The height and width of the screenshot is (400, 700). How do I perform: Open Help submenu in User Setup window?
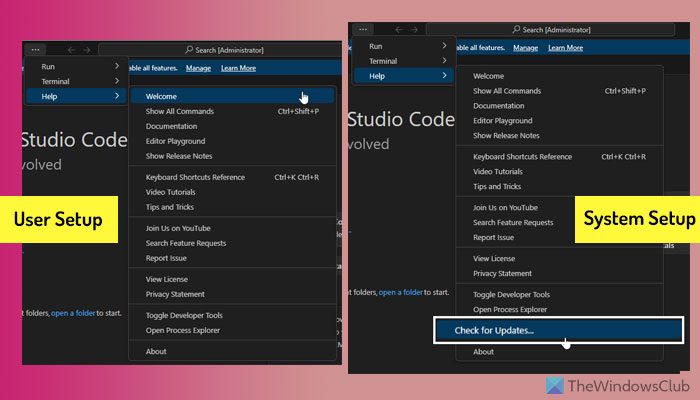coord(77,96)
